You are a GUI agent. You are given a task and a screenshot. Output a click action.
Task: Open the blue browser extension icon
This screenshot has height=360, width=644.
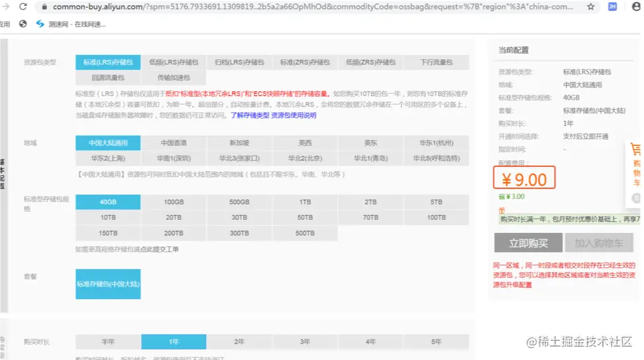pyautogui.click(x=612, y=7)
